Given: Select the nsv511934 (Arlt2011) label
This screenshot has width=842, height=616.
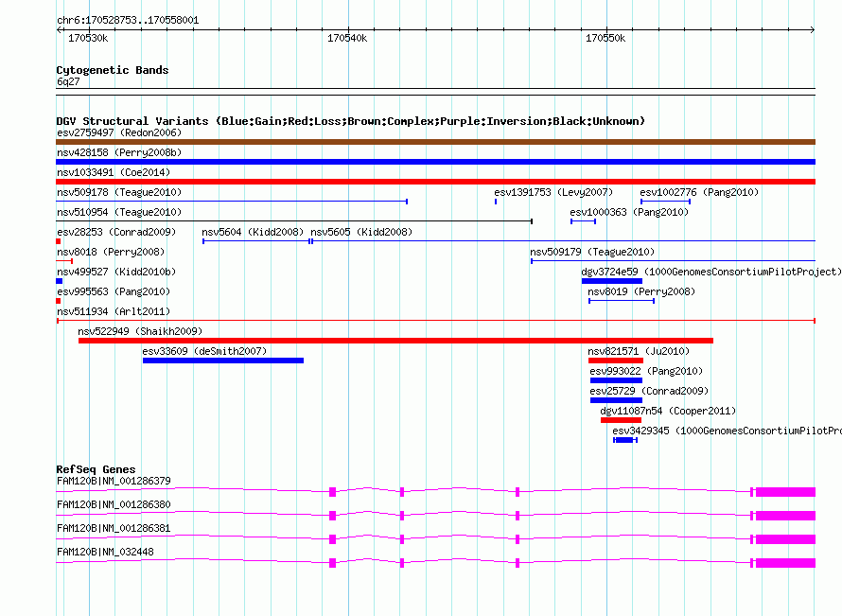Looking at the screenshot, I should (114, 311).
